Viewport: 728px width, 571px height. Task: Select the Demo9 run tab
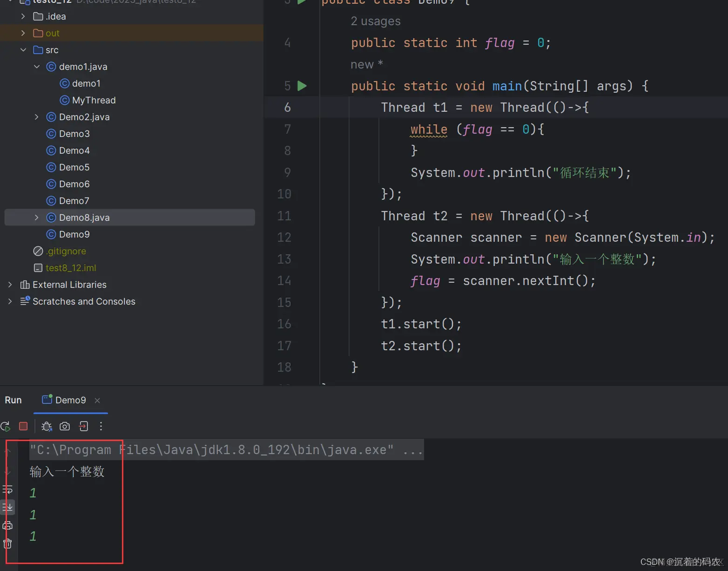pyautogui.click(x=70, y=400)
